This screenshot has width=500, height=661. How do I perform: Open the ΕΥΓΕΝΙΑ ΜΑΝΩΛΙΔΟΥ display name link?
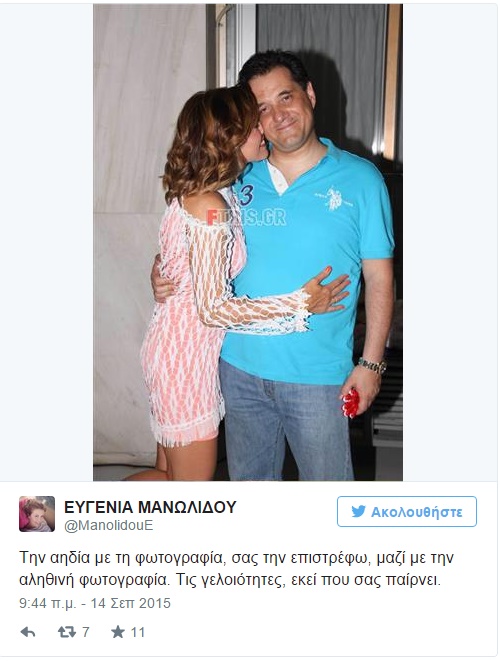pos(151,507)
